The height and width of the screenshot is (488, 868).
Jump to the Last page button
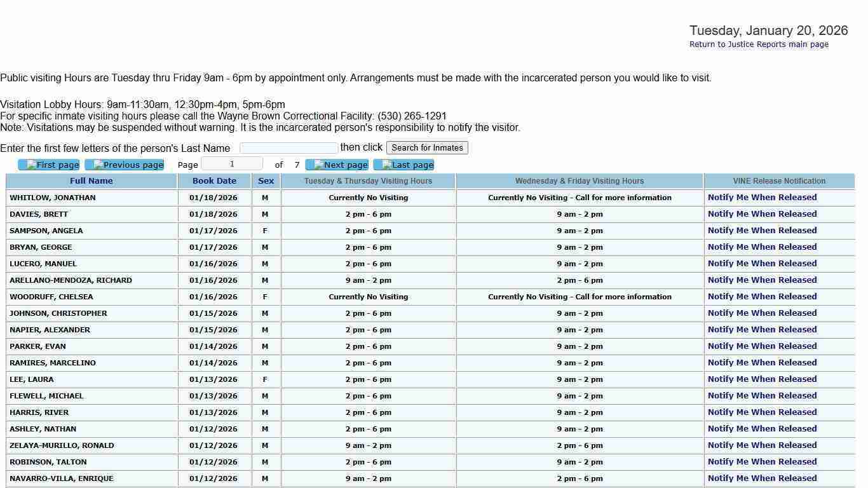tap(403, 165)
